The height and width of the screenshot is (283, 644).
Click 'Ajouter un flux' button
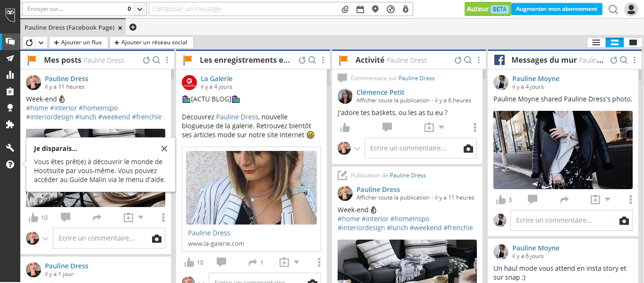pyautogui.click(x=78, y=42)
